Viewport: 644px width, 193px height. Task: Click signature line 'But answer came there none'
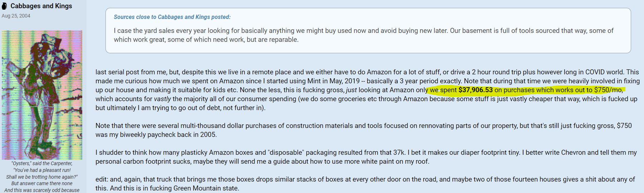point(42,183)
